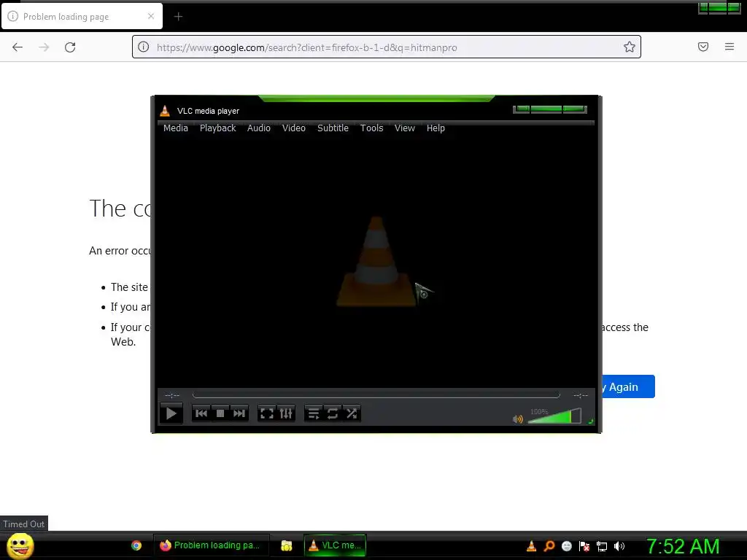747x560 pixels.
Task: Select the Problem loading page tab
Action: pyautogui.click(x=82, y=16)
